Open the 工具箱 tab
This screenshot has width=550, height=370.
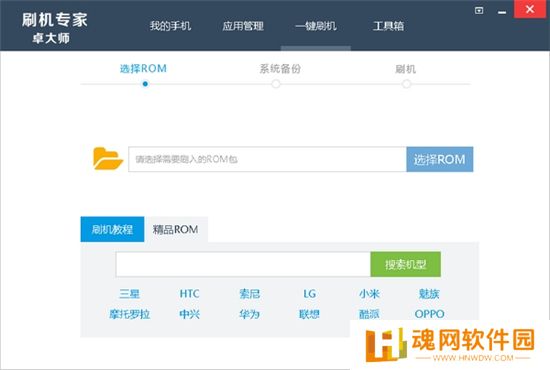coord(388,26)
